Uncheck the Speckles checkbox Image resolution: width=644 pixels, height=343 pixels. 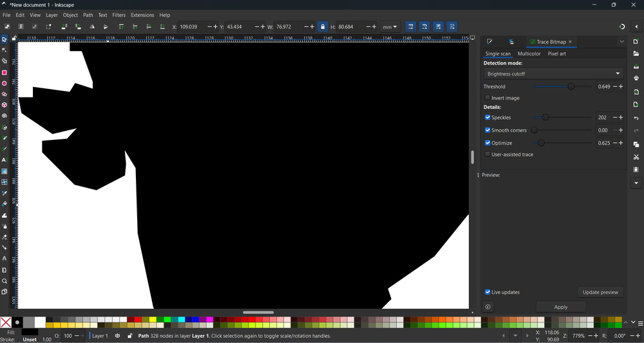pyautogui.click(x=488, y=117)
